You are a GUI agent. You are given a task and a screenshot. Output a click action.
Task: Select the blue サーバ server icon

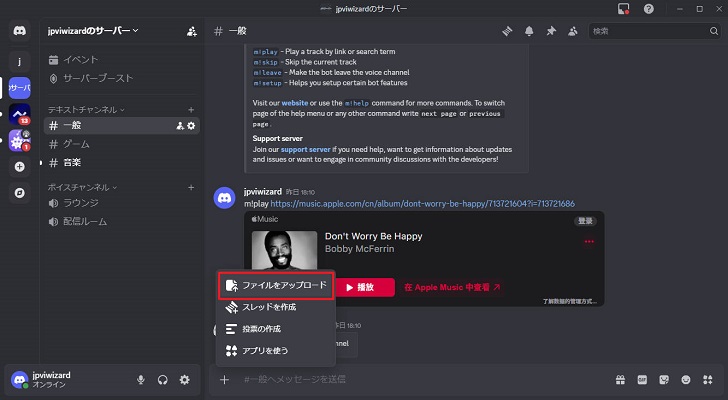coord(20,88)
